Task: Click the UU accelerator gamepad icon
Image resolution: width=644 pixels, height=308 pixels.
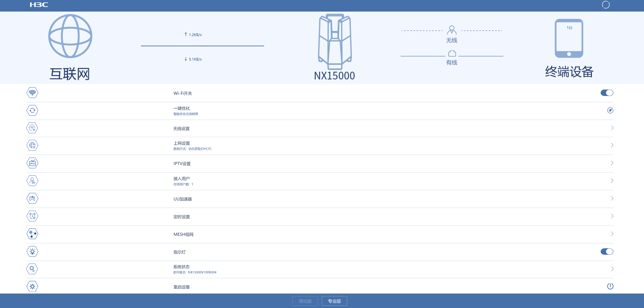Action: [x=32, y=198]
